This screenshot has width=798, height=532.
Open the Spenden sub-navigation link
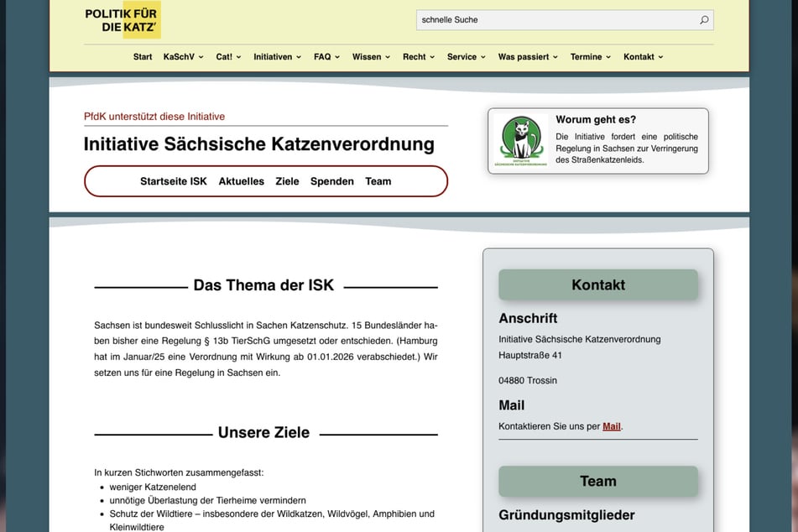(x=331, y=181)
